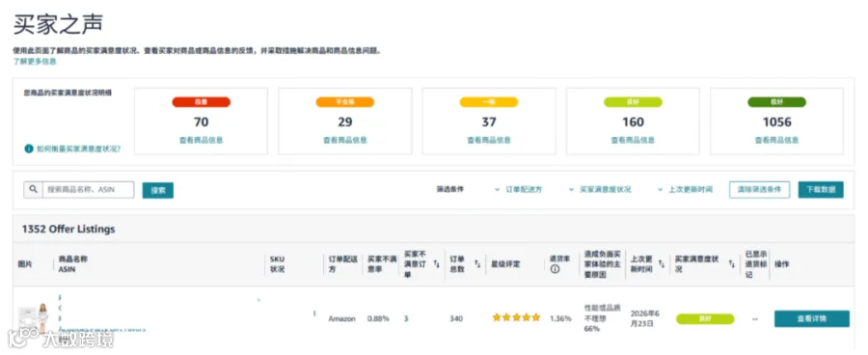The image size is (868, 355).
Task: Click 查看商品信息 under count 1056
Action: [x=776, y=140]
